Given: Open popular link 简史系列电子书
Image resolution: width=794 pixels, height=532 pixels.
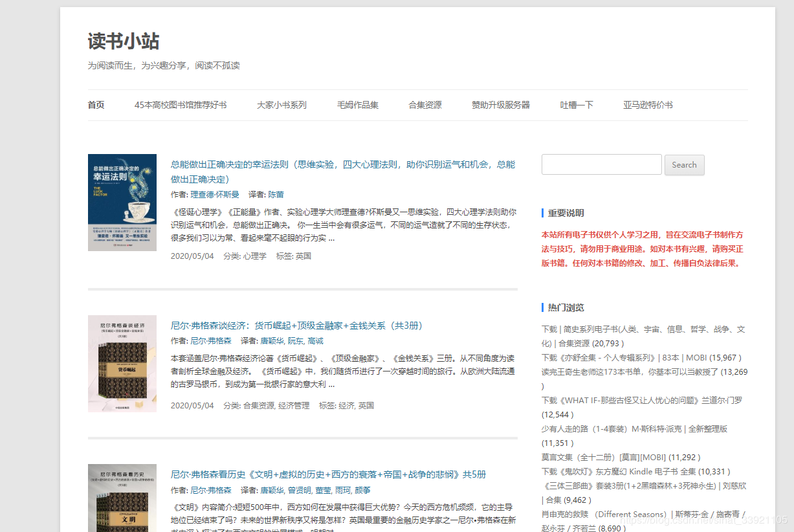Looking at the screenshot, I should 643,336.
